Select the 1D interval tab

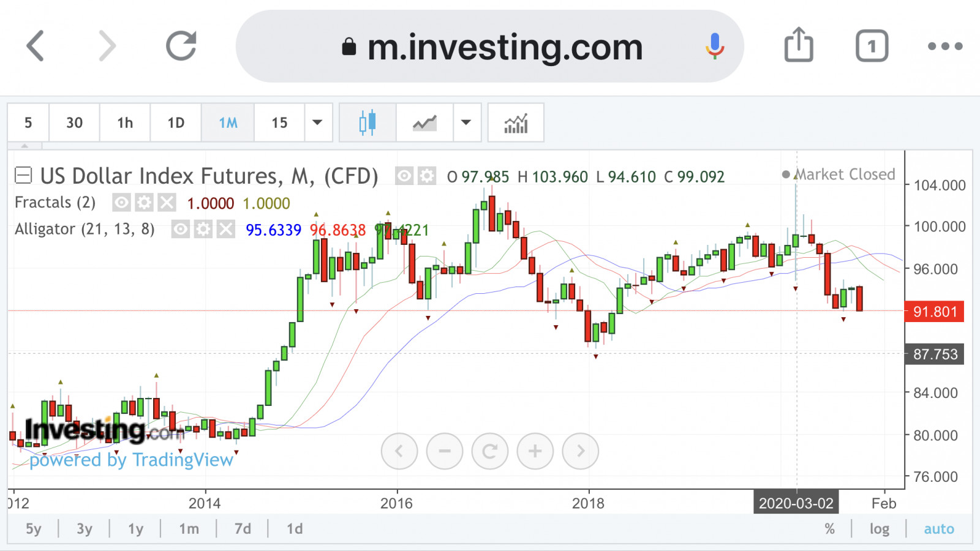click(176, 122)
